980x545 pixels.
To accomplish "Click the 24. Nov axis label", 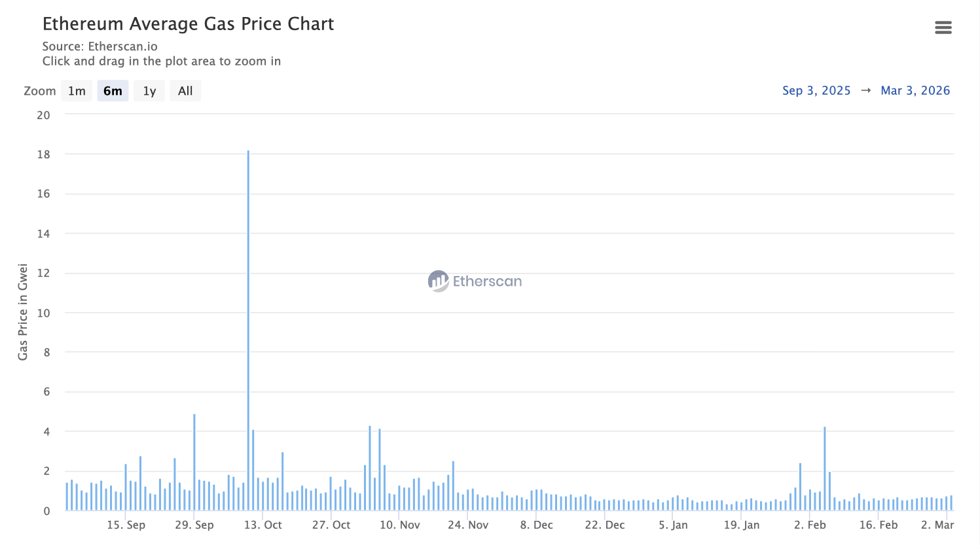I will coord(467,525).
